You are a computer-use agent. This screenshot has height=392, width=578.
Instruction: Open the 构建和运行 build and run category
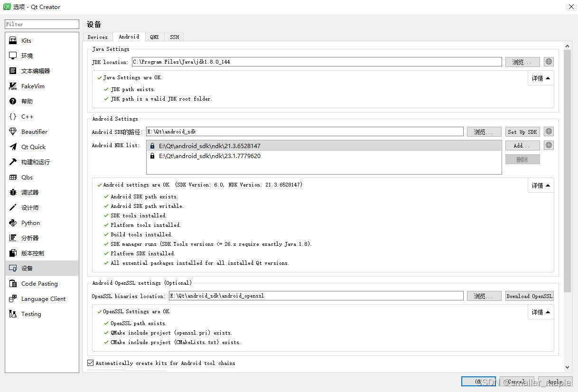pyautogui.click(x=42, y=162)
